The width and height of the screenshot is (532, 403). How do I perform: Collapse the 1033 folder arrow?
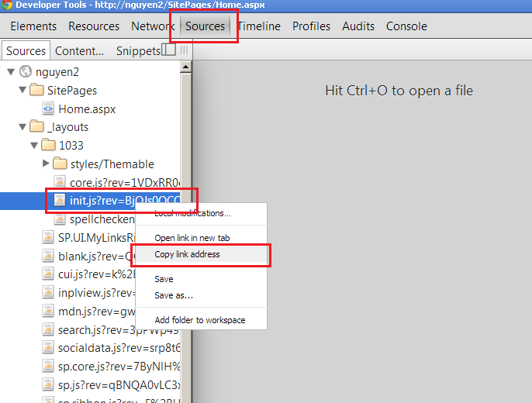coord(33,146)
